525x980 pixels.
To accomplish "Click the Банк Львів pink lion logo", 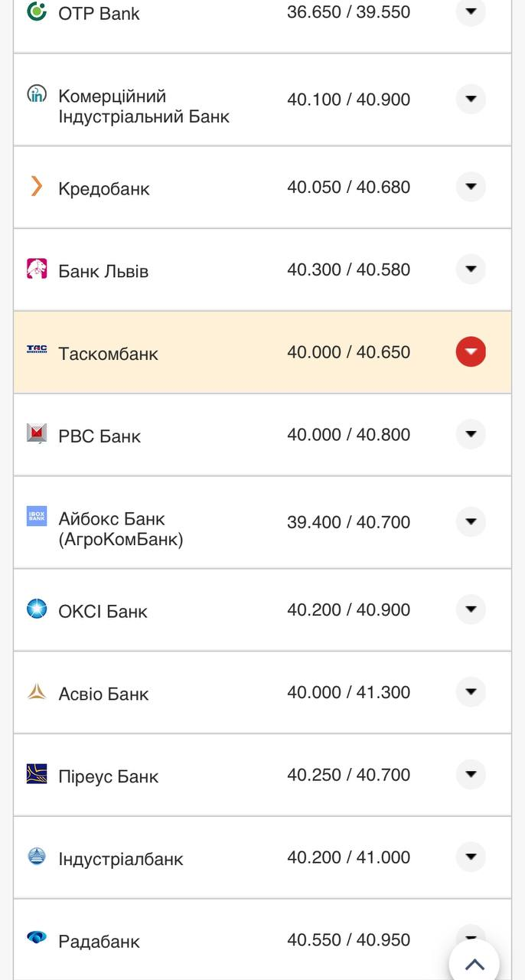I will [37, 269].
